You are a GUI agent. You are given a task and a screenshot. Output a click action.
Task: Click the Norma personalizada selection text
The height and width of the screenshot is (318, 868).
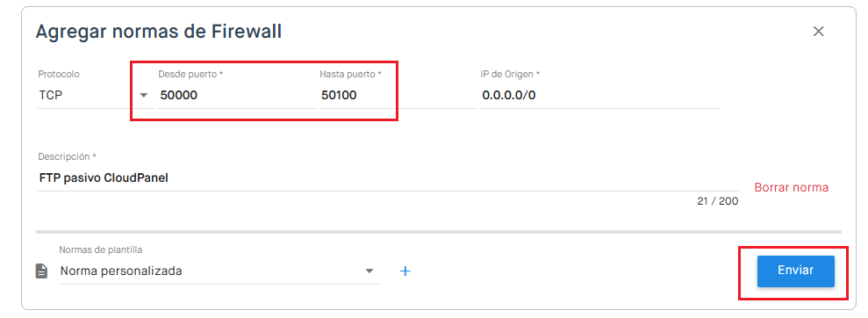click(x=121, y=271)
